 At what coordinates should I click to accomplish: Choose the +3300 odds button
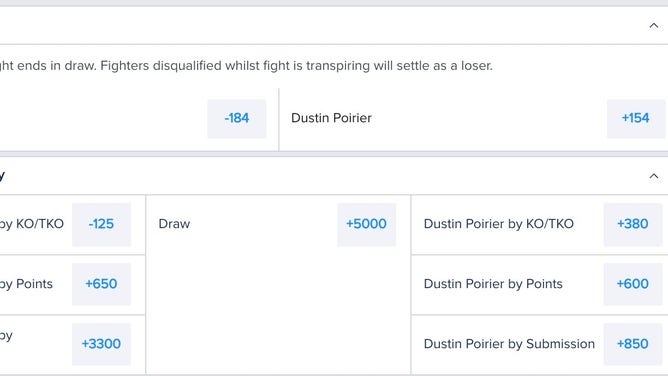click(101, 344)
